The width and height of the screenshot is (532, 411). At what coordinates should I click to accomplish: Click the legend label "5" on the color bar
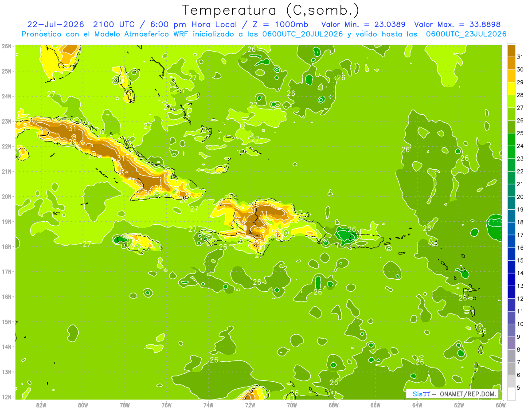(519, 388)
